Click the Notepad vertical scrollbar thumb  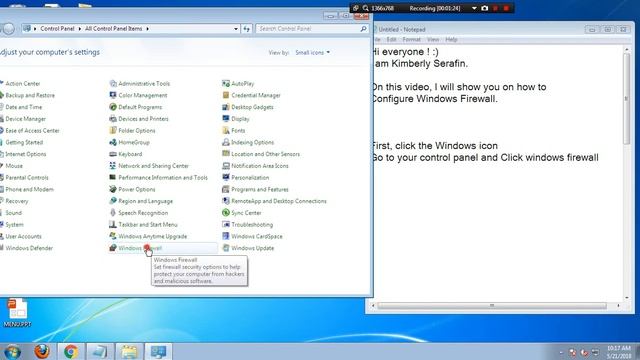(627, 98)
